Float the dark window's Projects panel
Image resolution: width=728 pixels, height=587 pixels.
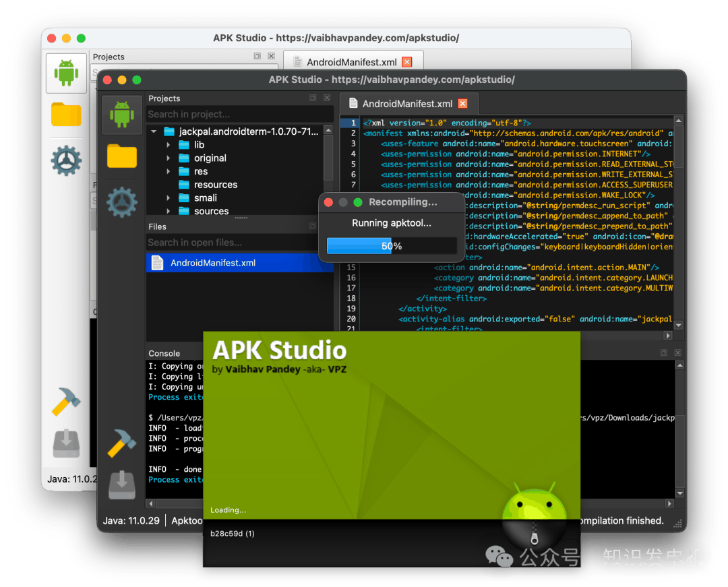(x=313, y=98)
